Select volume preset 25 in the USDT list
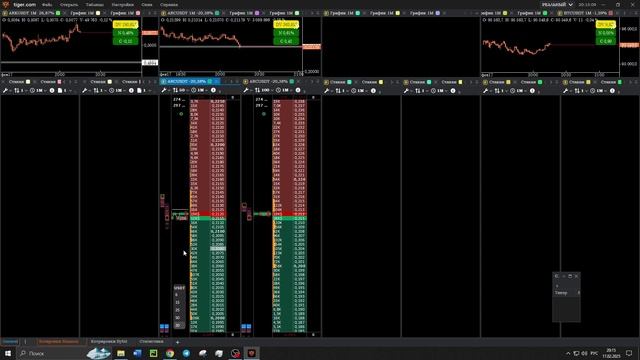 pos(178,310)
